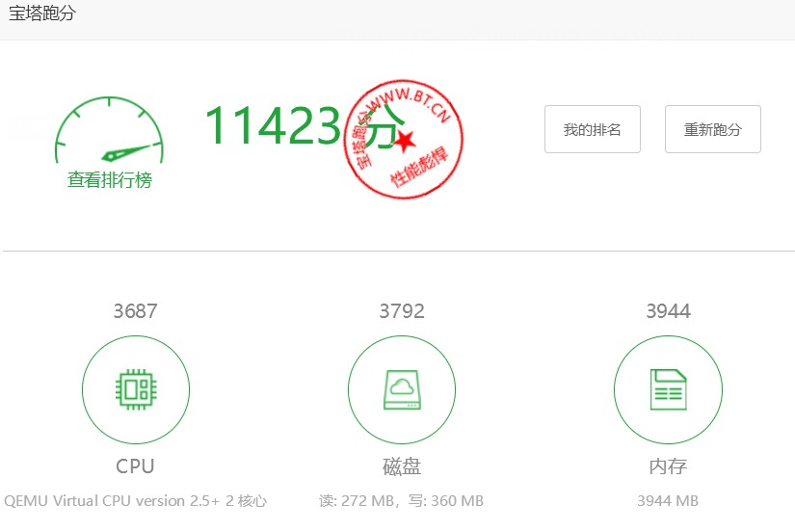Image resolution: width=795 pixels, height=532 pixels.
Task: Click the CPU score 3687
Action: [135, 311]
